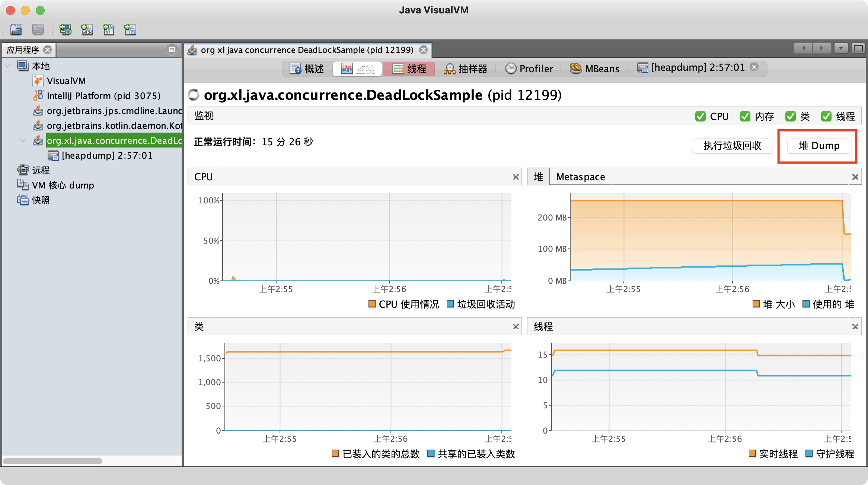868x485 pixels.
Task: Click the VisualVM application icon in tree
Action: [38, 80]
